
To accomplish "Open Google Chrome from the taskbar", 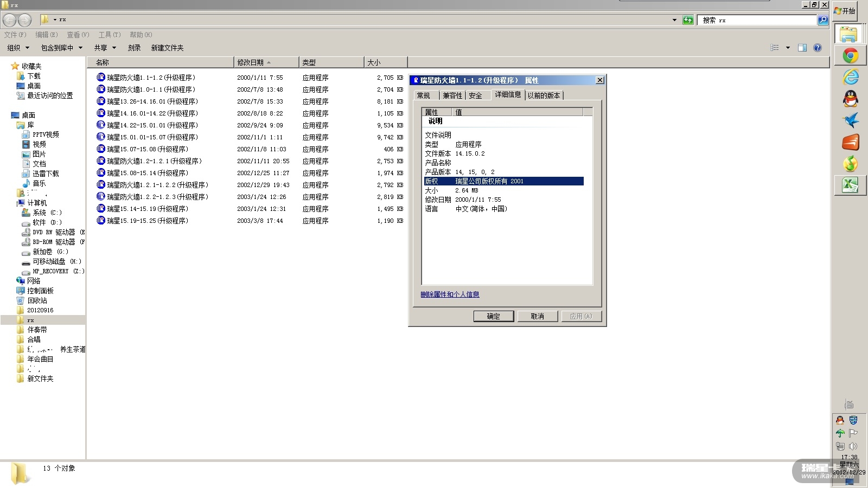I will [850, 55].
